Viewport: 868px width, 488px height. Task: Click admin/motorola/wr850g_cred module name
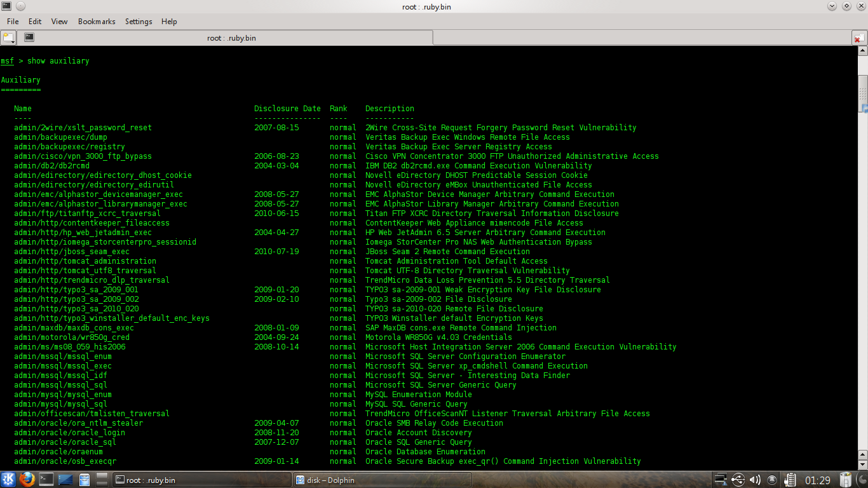[72, 337]
